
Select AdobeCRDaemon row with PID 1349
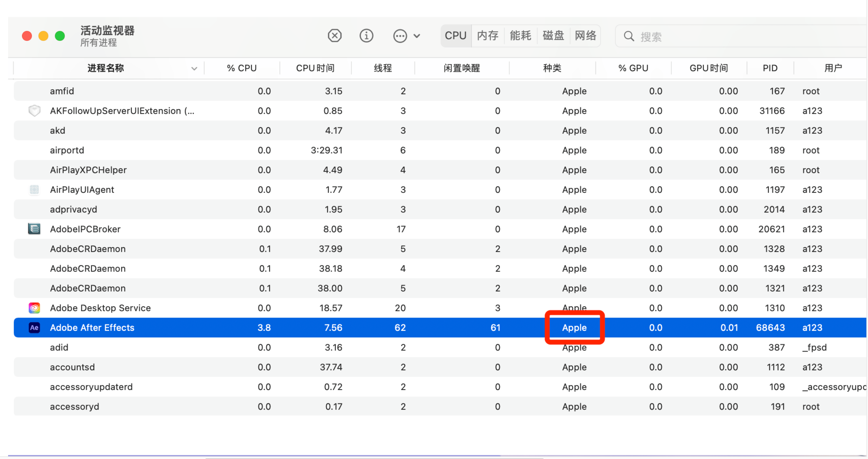pyautogui.click(x=440, y=269)
